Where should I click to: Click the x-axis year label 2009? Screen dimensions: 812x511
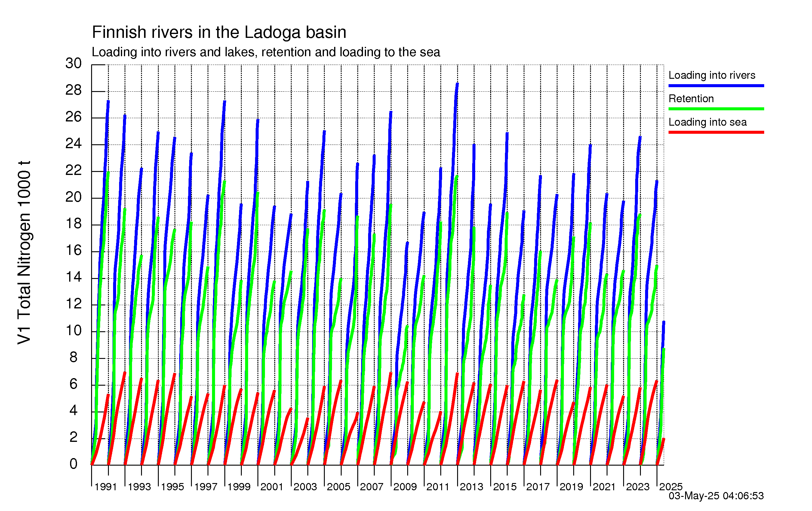pyautogui.click(x=405, y=487)
